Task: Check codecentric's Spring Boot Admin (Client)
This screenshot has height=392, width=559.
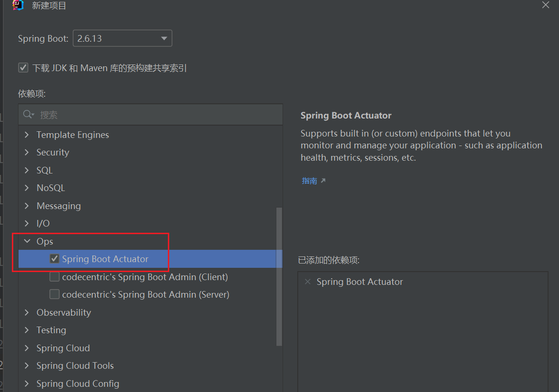Action: click(54, 277)
